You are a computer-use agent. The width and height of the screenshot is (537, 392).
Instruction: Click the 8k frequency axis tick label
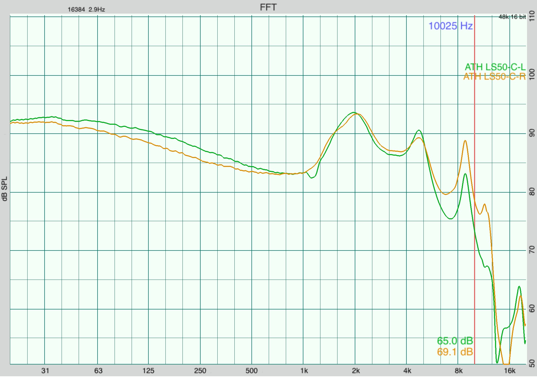[459, 371]
